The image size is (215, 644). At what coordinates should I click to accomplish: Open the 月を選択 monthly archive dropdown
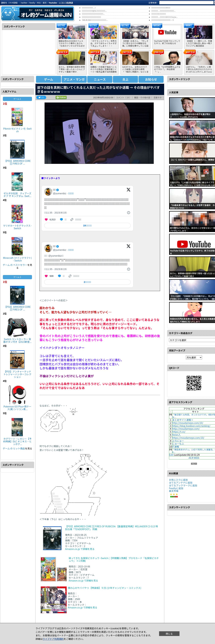point(194,357)
